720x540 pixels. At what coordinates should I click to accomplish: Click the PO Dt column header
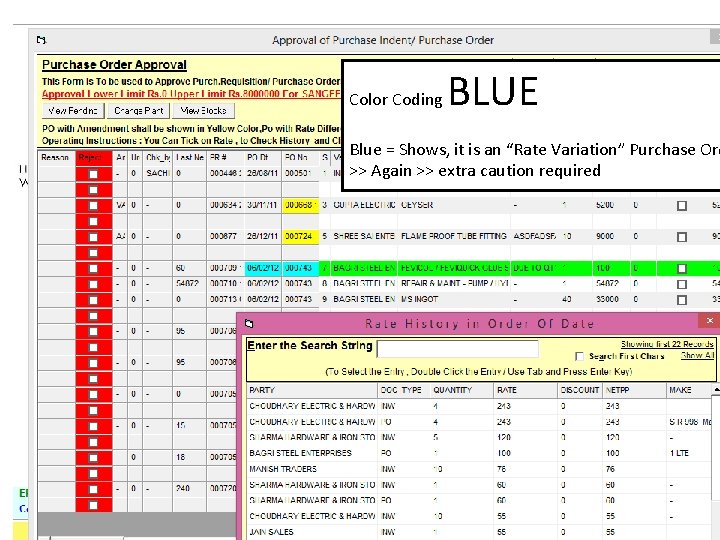coord(262,158)
